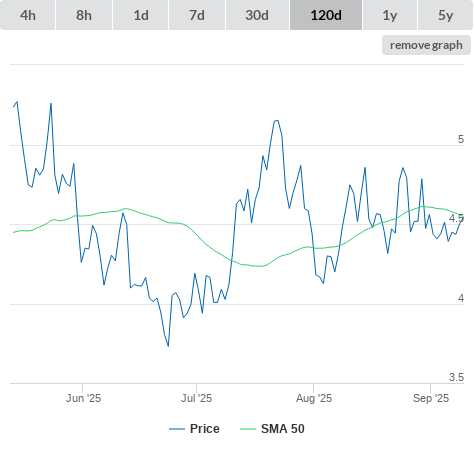The height and width of the screenshot is (455, 474).
Task: Show the 7d price range
Action: click(197, 15)
